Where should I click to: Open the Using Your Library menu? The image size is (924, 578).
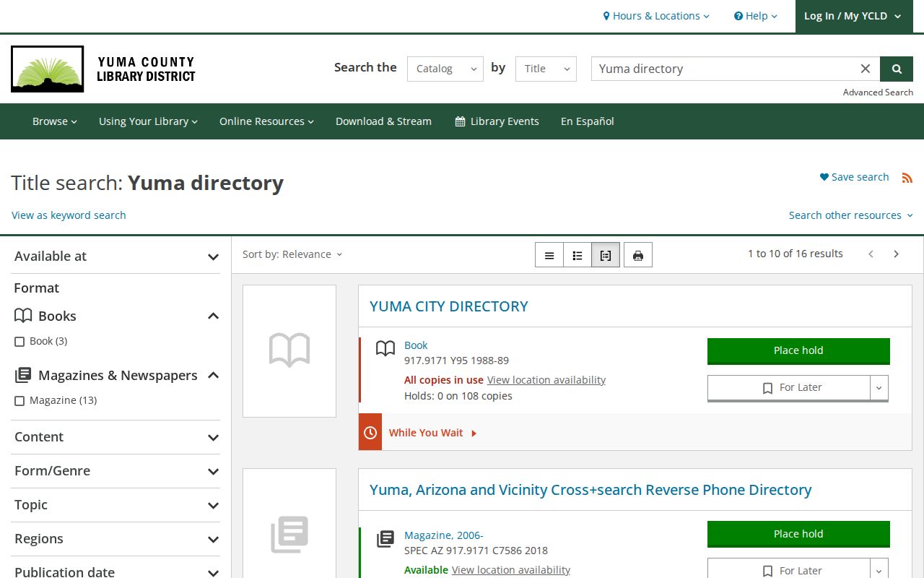tap(148, 121)
